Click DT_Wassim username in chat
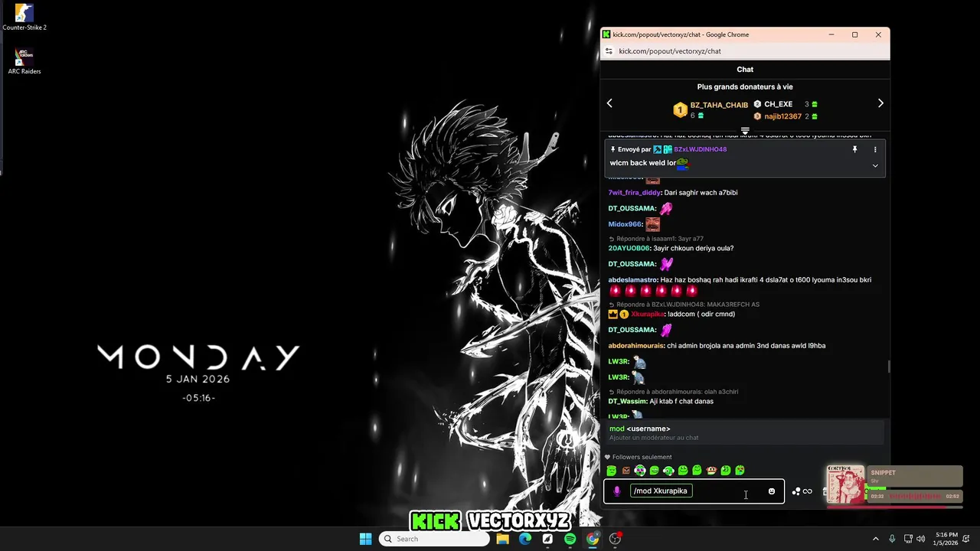 click(627, 401)
